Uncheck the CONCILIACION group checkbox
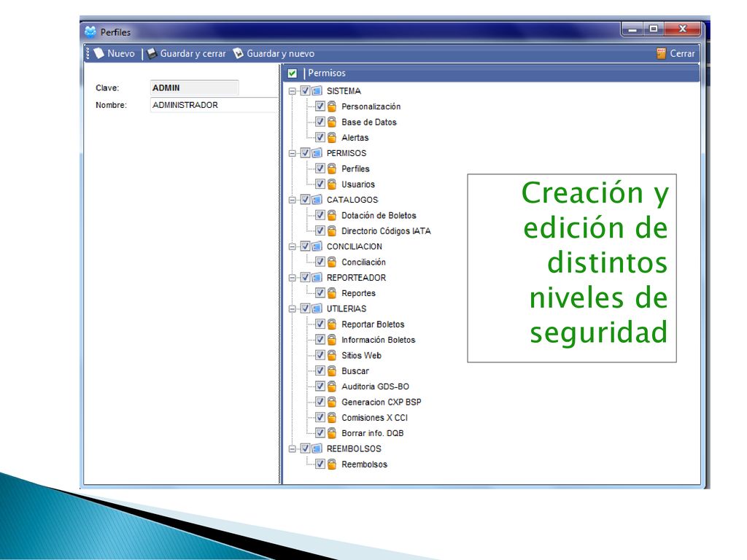 [306, 246]
